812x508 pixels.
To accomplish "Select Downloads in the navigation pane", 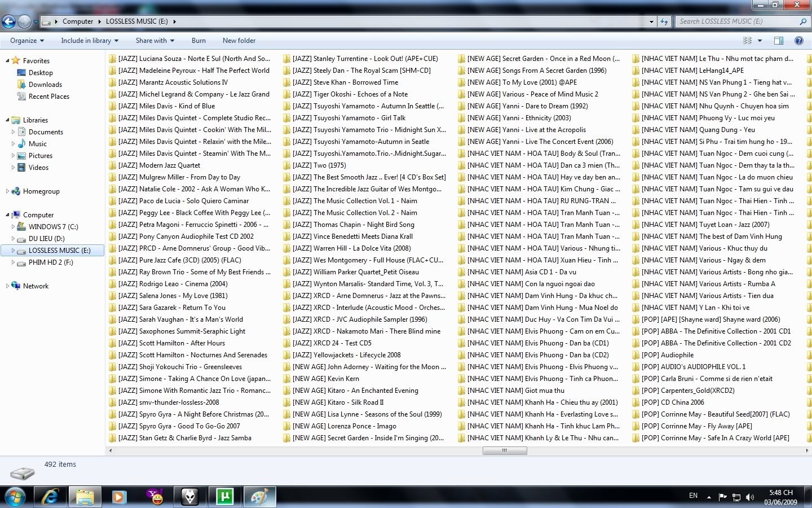I will pyautogui.click(x=45, y=85).
